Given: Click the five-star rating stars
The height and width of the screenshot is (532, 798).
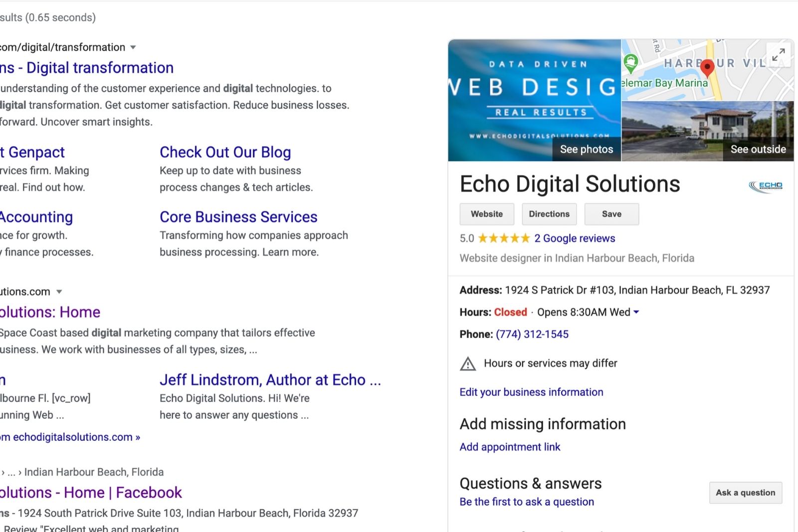Looking at the screenshot, I should point(504,238).
